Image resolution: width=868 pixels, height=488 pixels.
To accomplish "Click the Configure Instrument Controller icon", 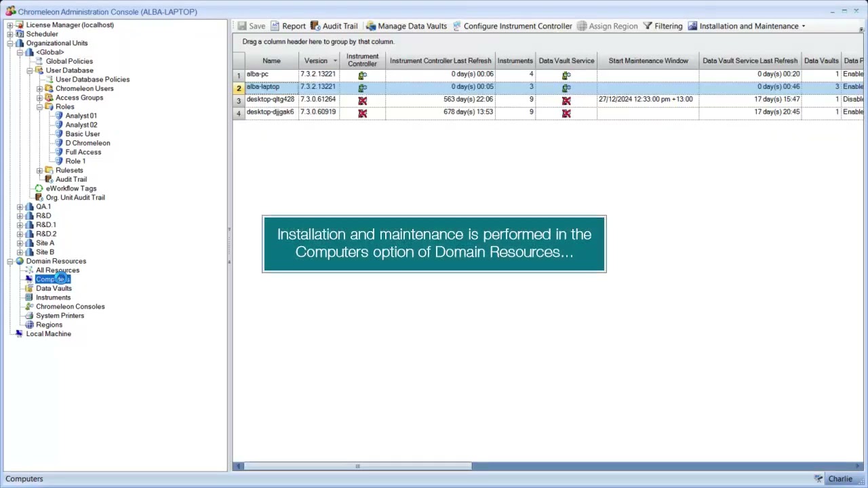I will [456, 26].
